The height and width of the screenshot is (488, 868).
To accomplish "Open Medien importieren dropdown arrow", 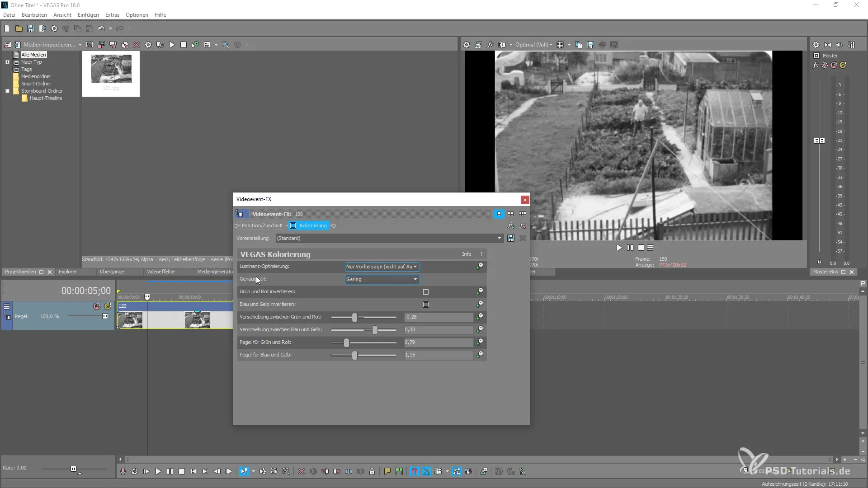I will pos(80,45).
